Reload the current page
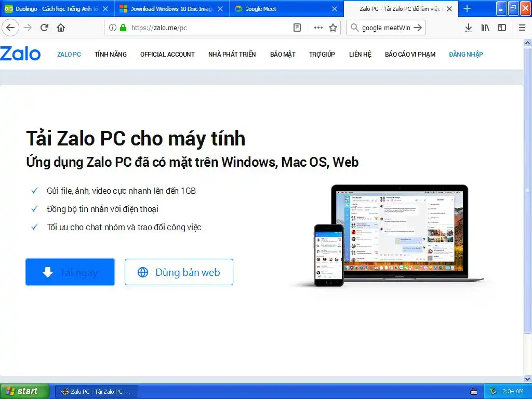The width and height of the screenshot is (532, 399). [x=45, y=28]
